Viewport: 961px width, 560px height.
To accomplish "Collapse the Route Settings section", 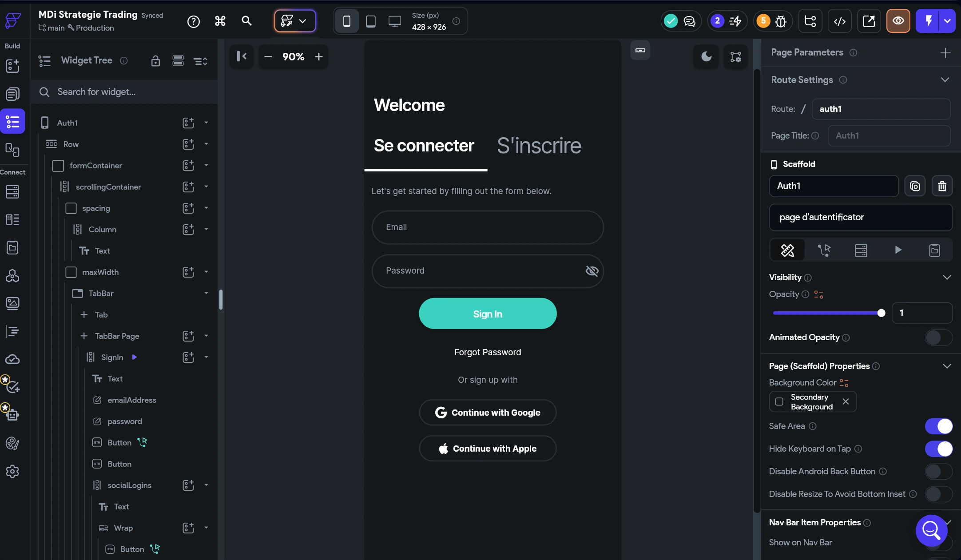I will click(x=945, y=80).
